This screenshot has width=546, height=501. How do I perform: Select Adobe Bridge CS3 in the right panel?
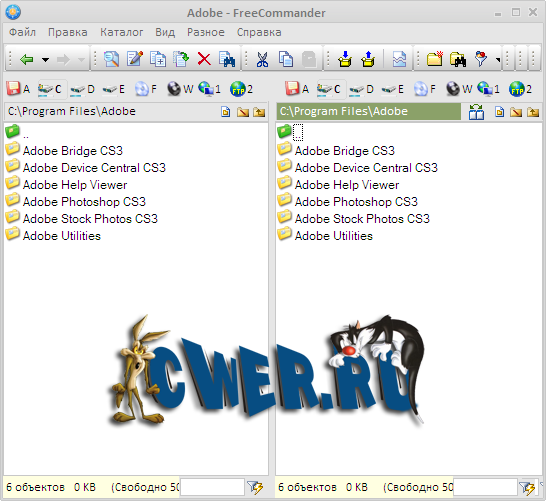(345, 151)
